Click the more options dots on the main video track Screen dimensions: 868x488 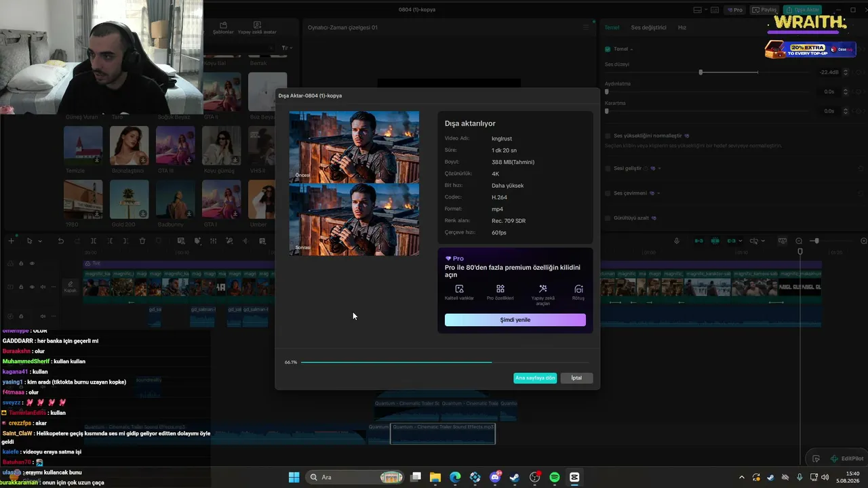pyautogui.click(x=54, y=287)
